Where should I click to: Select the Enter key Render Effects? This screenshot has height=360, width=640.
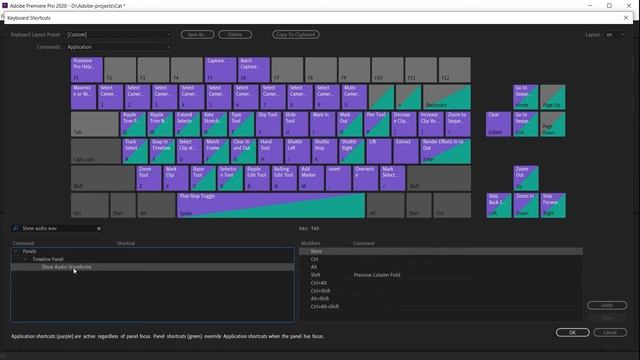click(x=445, y=151)
